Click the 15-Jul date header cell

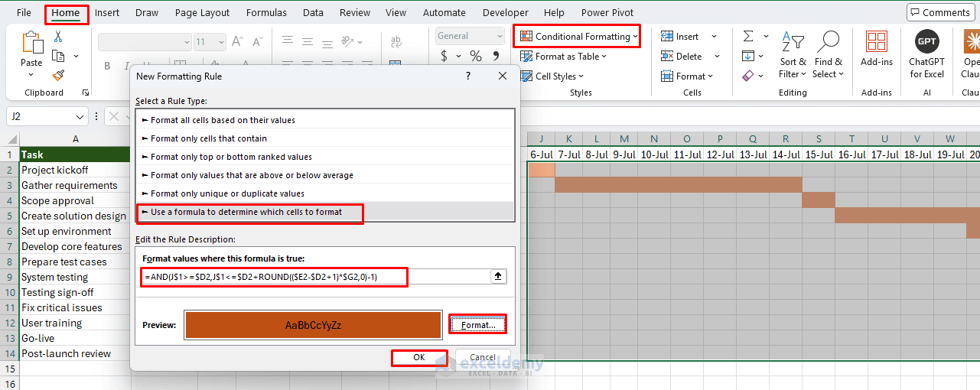(819, 154)
